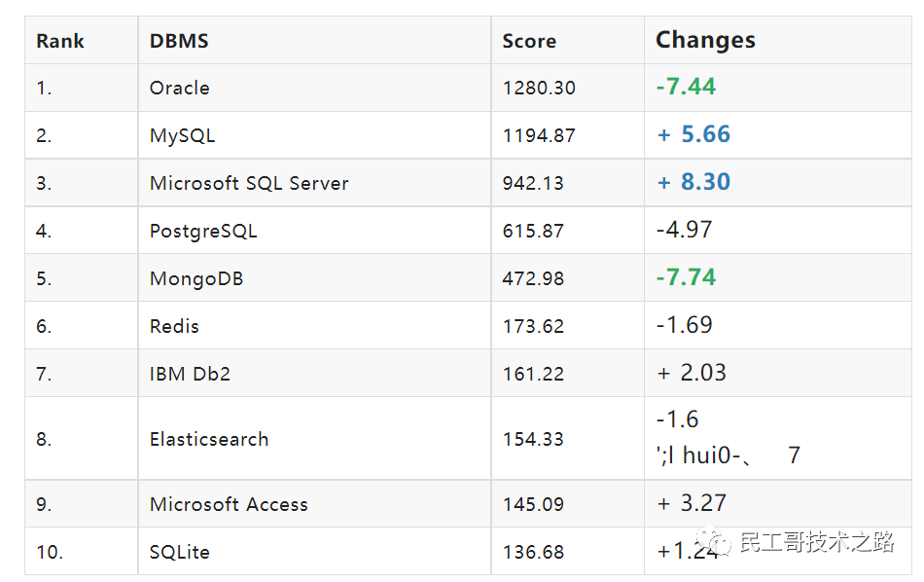
Task: Click the blue + 5.66 change value
Action: pos(693,134)
